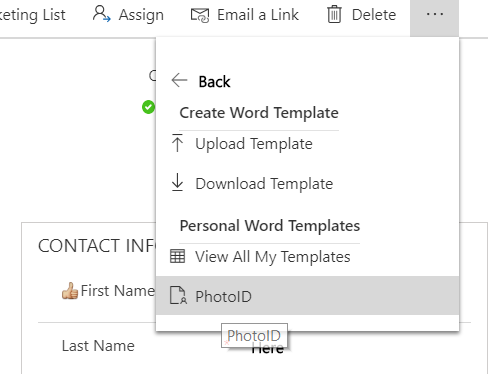Click the View All My Templates grid icon
The height and width of the screenshot is (374, 488).
(x=177, y=256)
